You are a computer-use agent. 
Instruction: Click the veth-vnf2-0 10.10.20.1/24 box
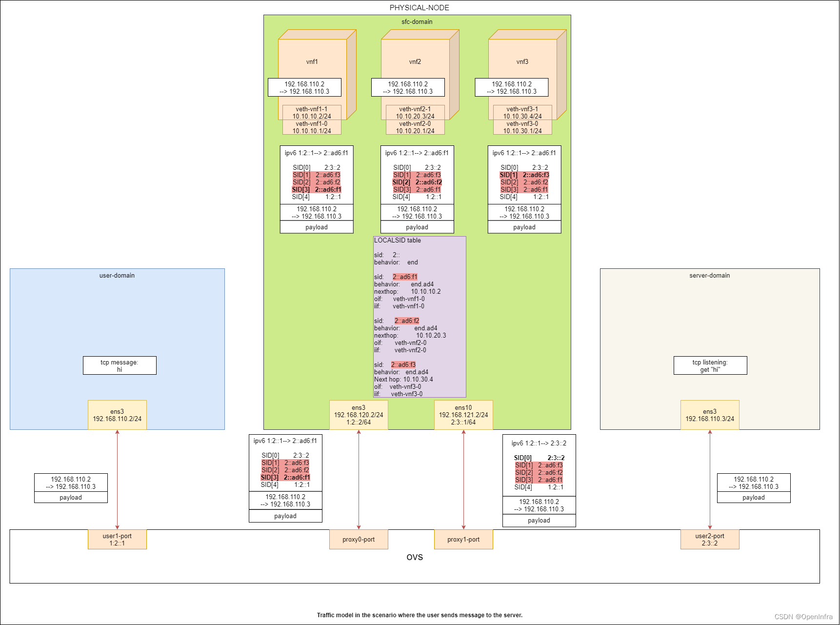tap(415, 127)
